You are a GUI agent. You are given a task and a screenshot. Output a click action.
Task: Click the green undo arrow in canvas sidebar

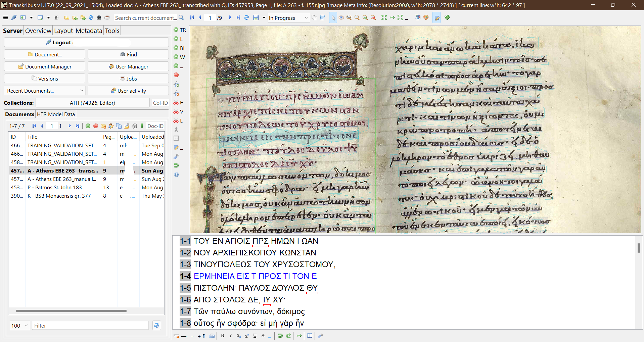tap(176, 166)
